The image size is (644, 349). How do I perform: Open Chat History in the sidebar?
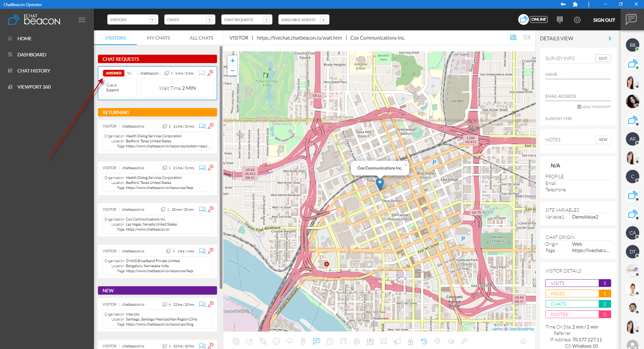(x=34, y=71)
